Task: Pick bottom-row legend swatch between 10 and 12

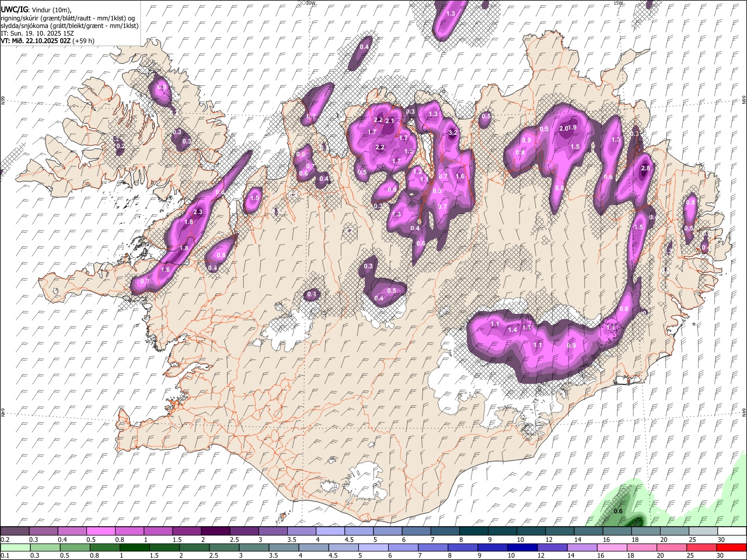Action: click(x=521, y=547)
